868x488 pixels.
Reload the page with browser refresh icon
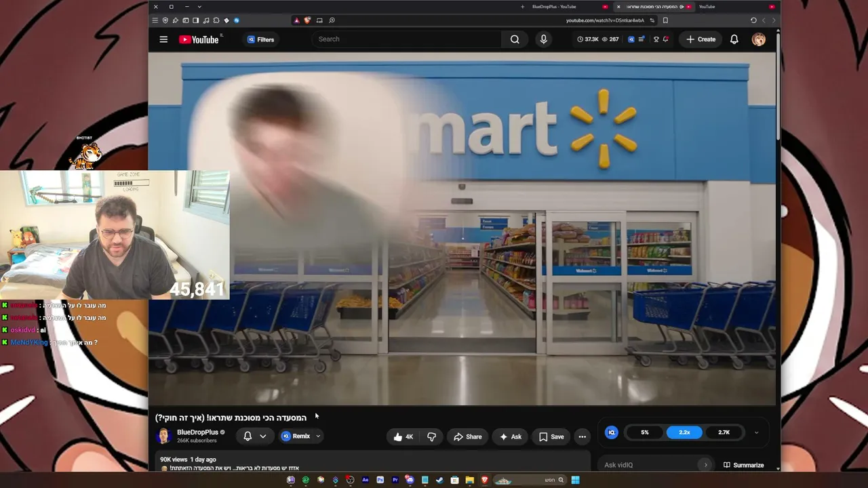(x=753, y=20)
